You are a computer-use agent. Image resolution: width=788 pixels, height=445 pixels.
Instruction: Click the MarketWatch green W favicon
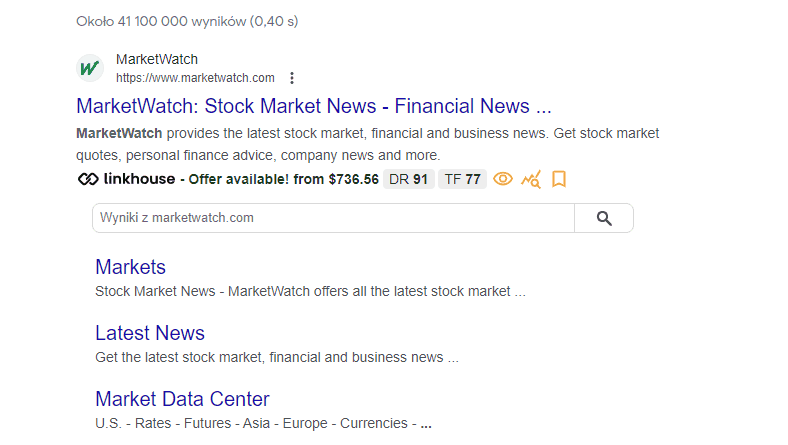(90, 68)
